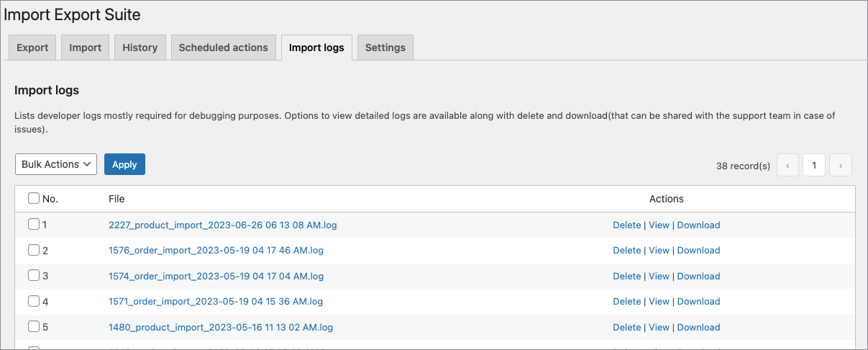The height and width of the screenshot is (350, 868).
Task: Open the 1480_product_import log file link
Action: tap(220, 327)
